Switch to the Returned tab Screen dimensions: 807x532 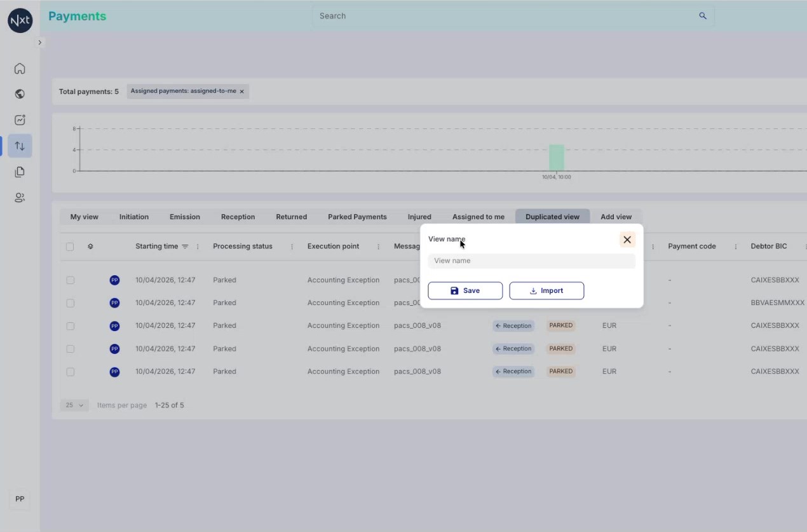[292, 217]
